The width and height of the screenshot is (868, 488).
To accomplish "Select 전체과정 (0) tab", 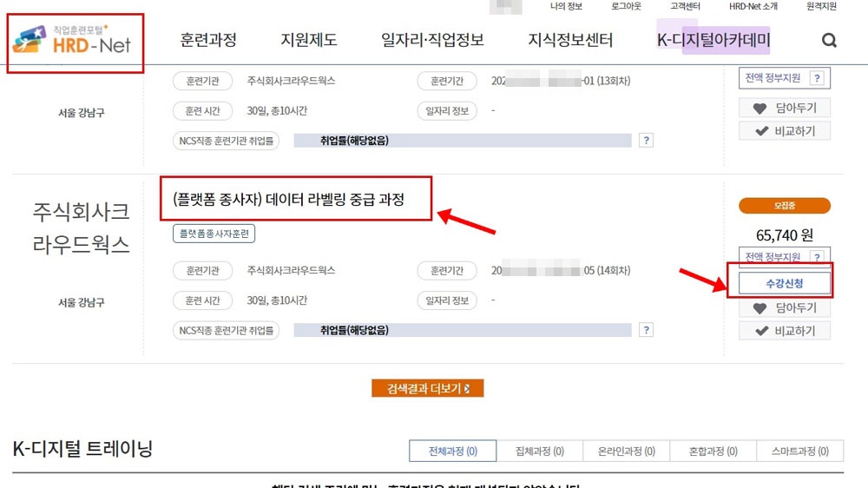I will click(x=453, y=451).
